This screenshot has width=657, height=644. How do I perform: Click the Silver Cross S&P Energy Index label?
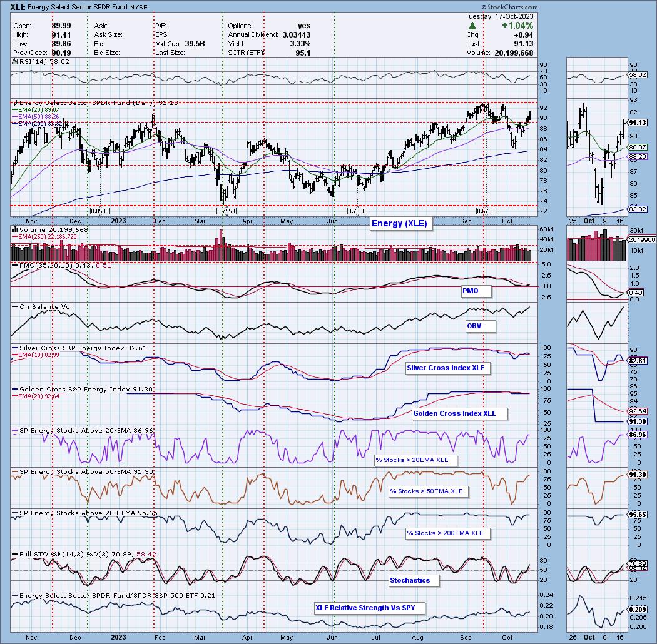[83, 348]
